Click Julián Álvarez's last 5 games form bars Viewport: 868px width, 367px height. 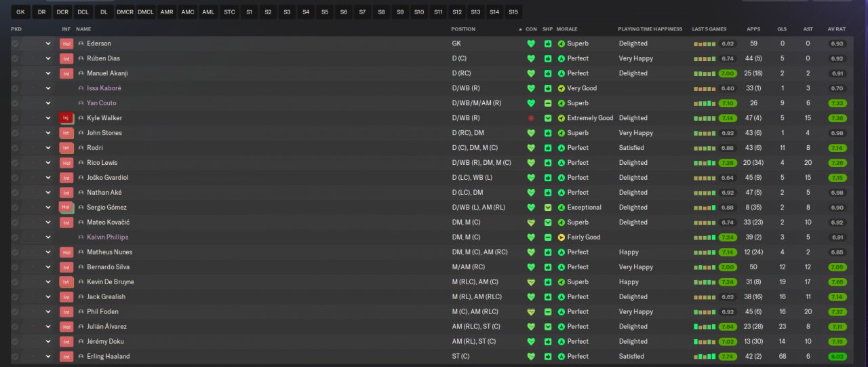point(704,327)
